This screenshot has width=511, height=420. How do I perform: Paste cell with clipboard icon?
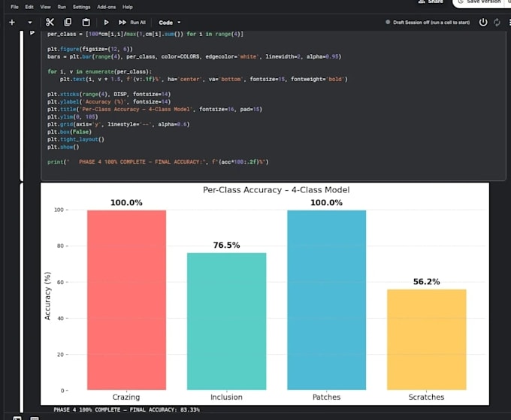(86, 22)
